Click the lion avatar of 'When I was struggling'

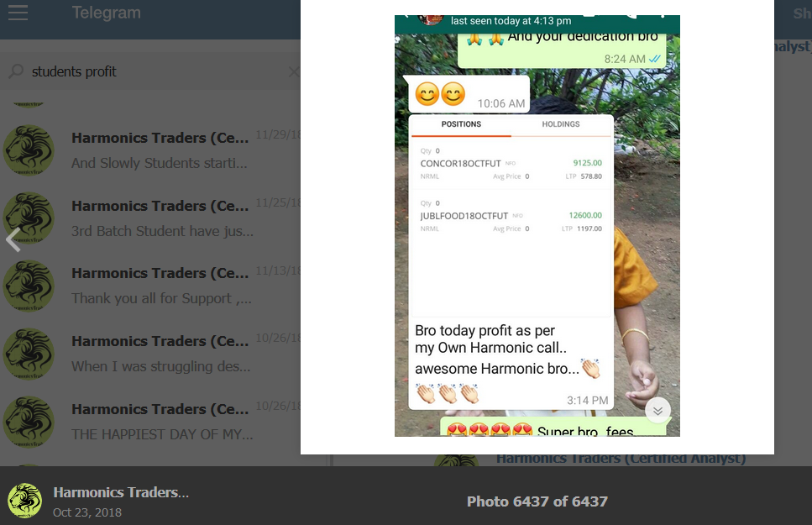point(29,354)
